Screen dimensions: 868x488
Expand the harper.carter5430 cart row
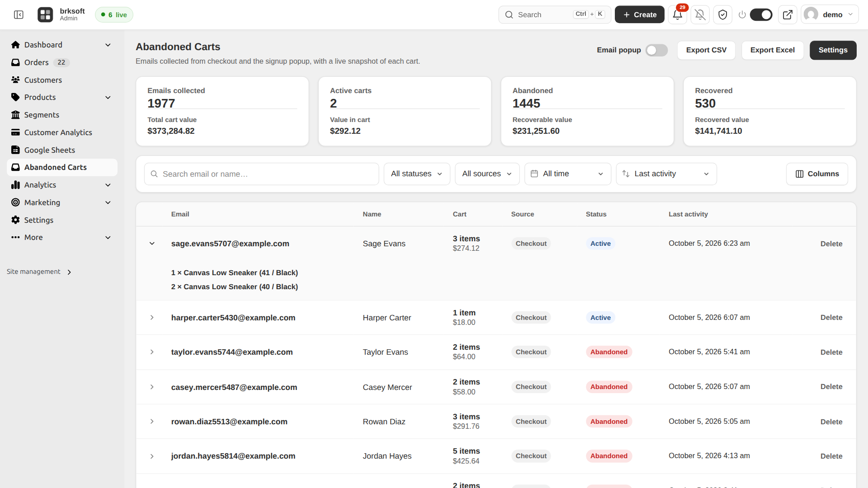pyautogui.click(x=152, y=318)
